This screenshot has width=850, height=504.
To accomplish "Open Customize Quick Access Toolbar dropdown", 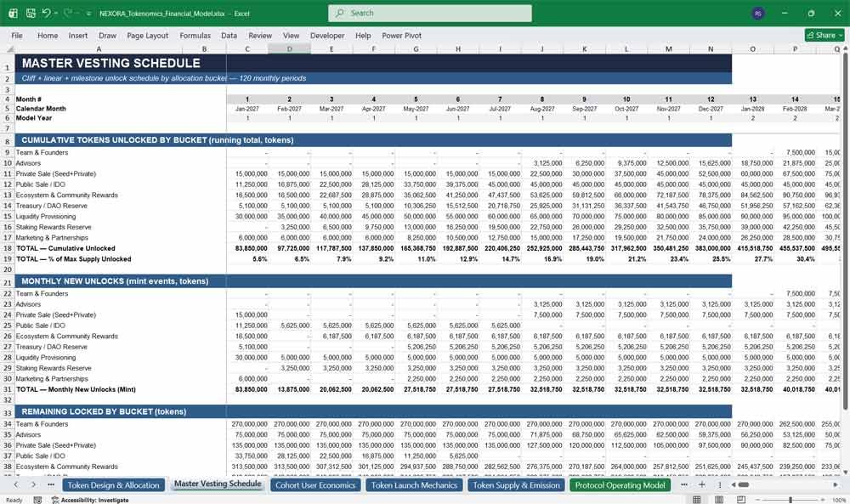I will click(x=88, y=14).
